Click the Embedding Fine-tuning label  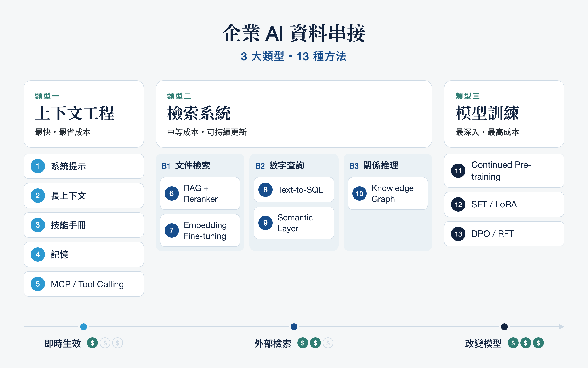(205, 230)
